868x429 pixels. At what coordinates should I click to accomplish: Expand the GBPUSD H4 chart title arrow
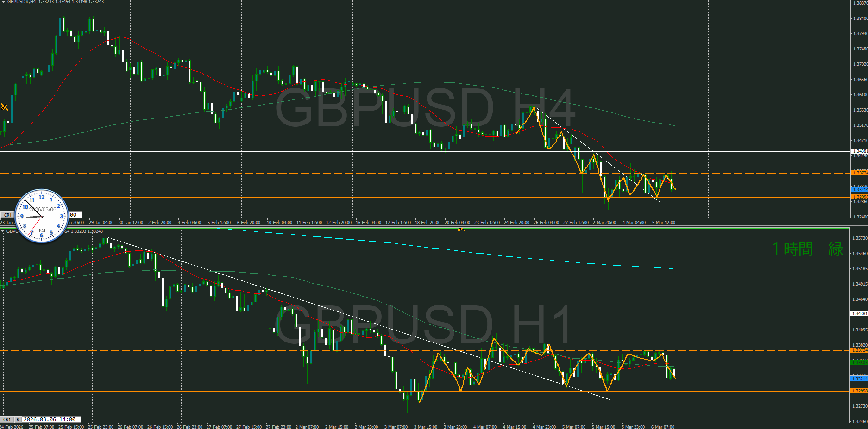click(x=3, y=2)
